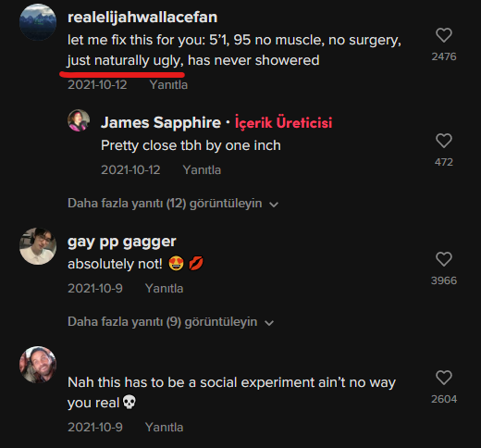The width and height of the screenshot is (481, 448).
Task: Tap heart on 'absolutely not!' comment
Action: pyautogui.click(x=444, y=259)
